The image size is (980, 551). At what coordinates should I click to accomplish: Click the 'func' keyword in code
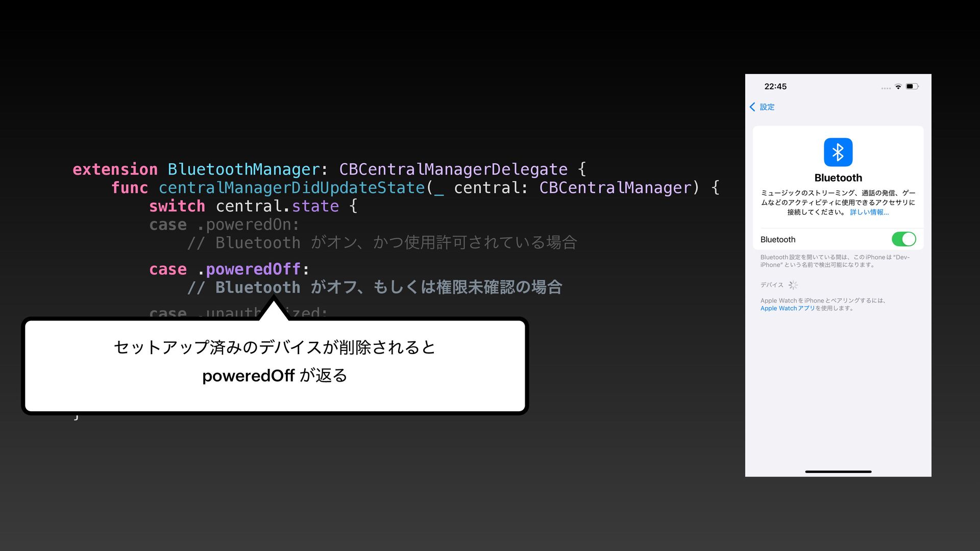[x=130, y=188]
